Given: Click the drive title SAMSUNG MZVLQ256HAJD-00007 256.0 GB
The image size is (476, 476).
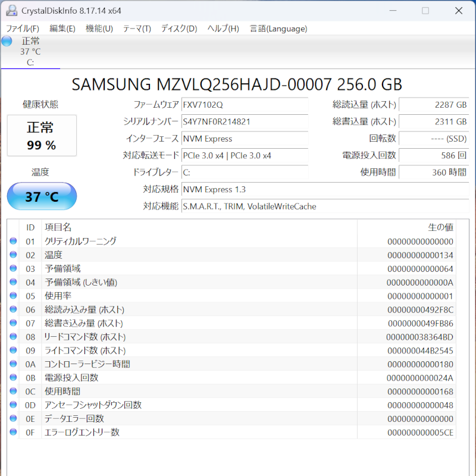Looking at the screenshot, I should coord(237,84).
